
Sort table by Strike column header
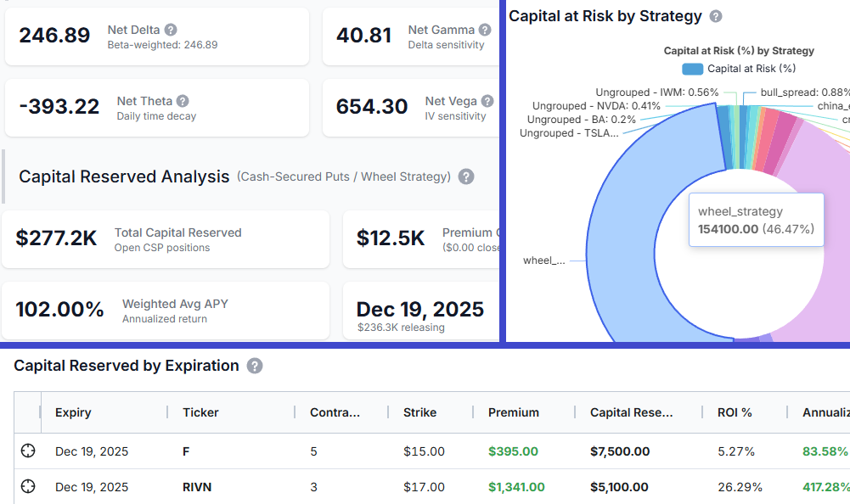pos(419,412)
